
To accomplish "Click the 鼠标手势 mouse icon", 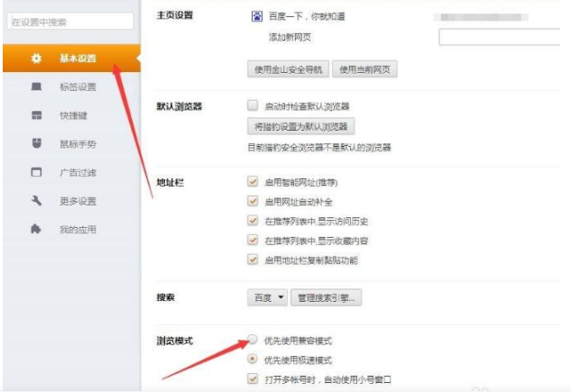I will pos(36,144).
